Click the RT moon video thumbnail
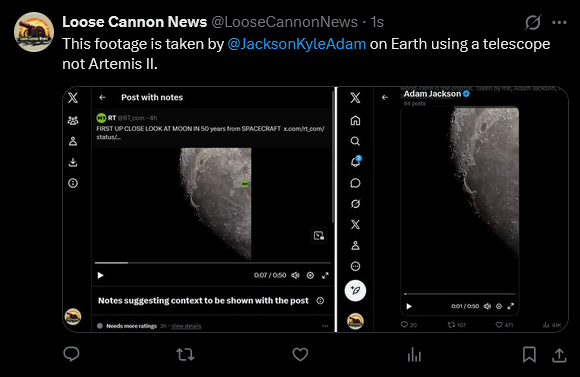Viewport: 580px width, 377px height. [215, 204]
